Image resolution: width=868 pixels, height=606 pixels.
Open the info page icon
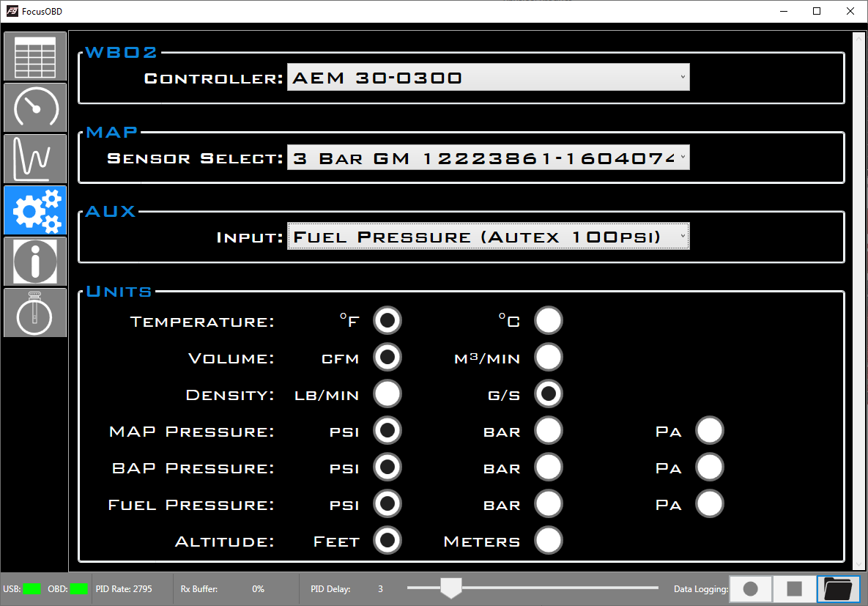[x=35, y=262]
